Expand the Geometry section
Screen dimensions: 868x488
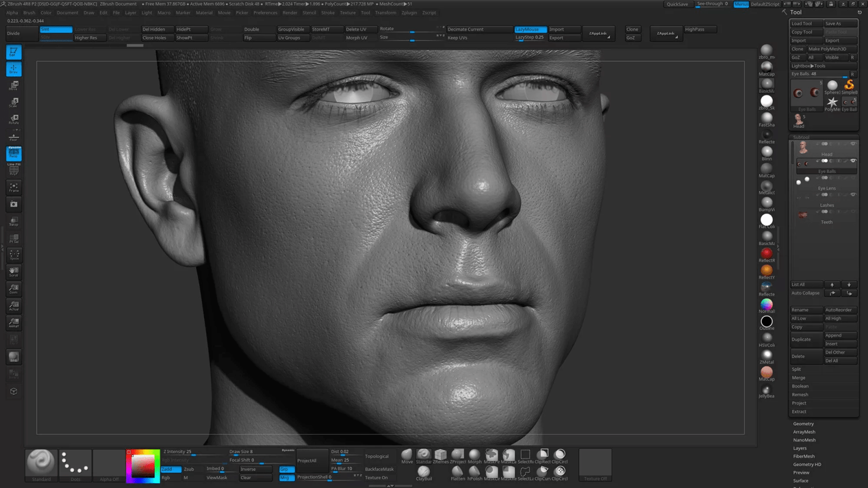803,424
